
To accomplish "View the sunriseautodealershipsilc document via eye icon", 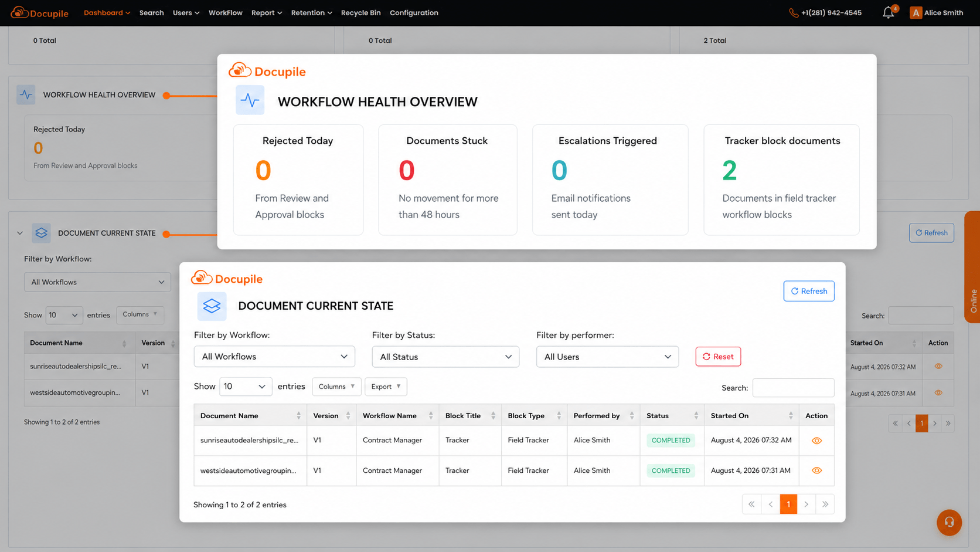I will point(816,441).
